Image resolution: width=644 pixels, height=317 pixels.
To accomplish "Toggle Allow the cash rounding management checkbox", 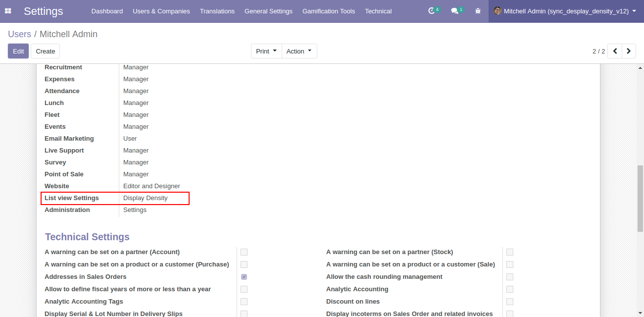I will pyautogui.click(x=510, y=277).
